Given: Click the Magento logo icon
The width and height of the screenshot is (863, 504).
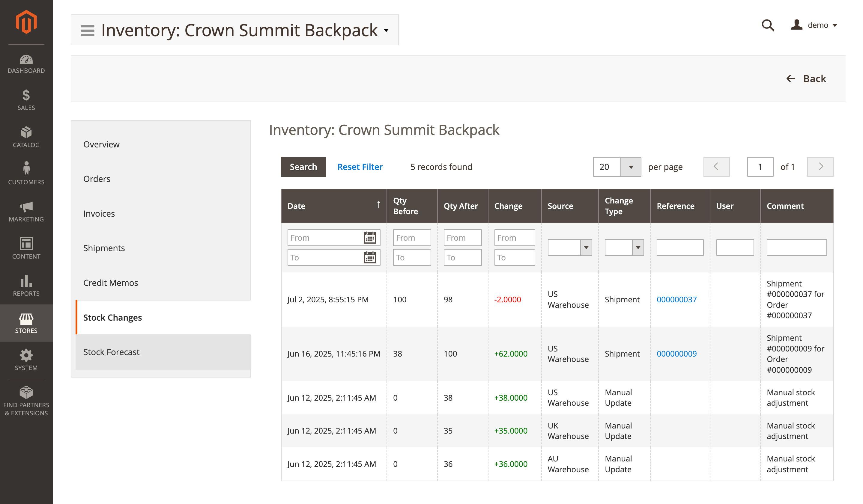Looking at the screenshot, I should pyautogui.click(x=26, y=22).
